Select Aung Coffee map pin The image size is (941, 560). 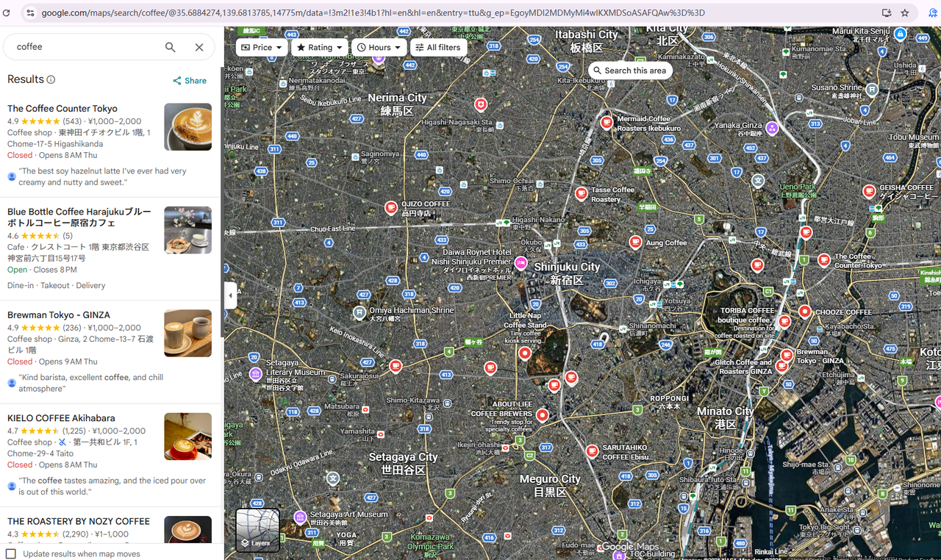[x=635, y=242]
